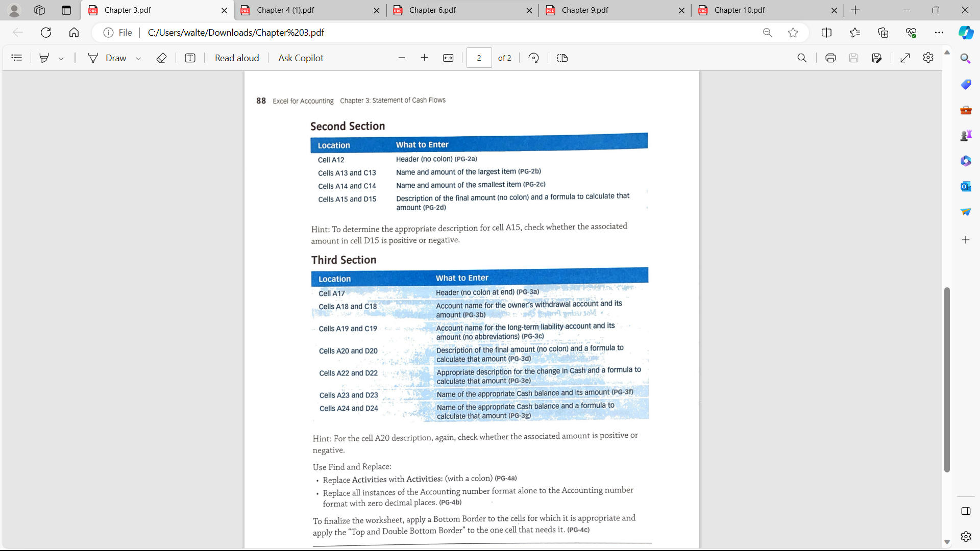Toggle the document contents pane
980x551 pixels.
click(17, 58)
